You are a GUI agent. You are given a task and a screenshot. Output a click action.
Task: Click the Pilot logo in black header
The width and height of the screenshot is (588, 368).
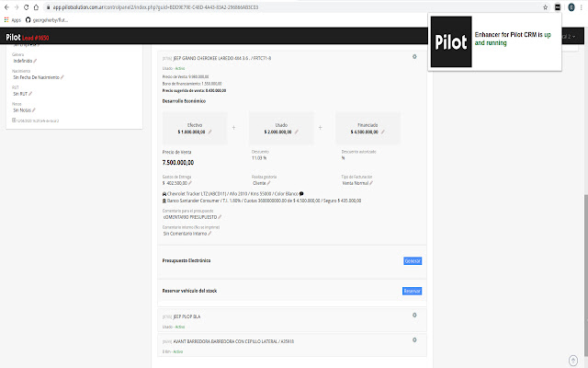click(x=13, y=37)
